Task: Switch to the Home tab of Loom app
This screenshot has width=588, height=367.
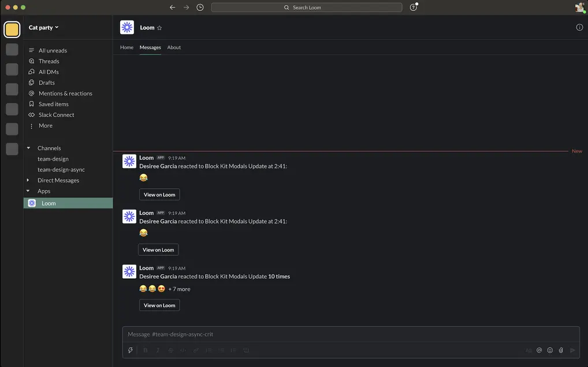Action: coord(126,47)
